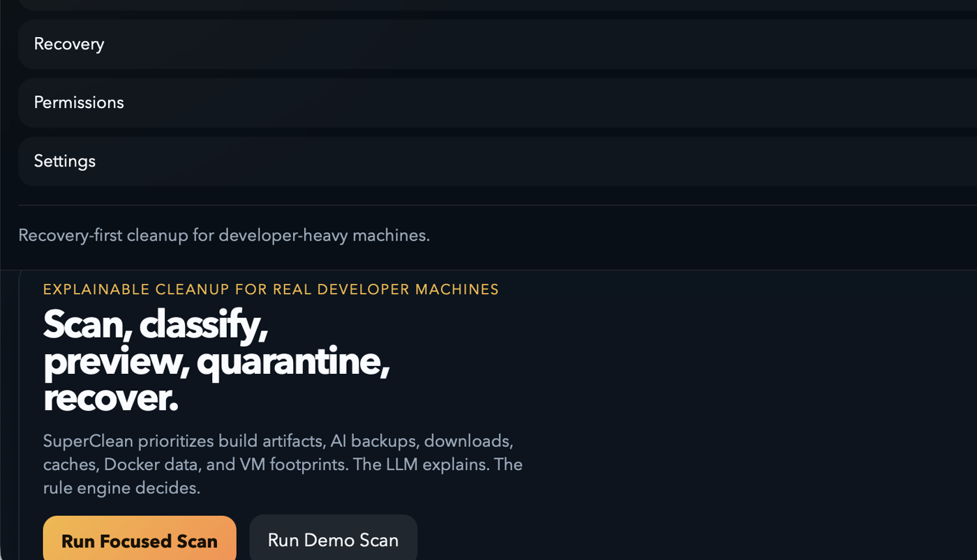Click the word 'SuperClean' in the description
This screenshot has width=977, height=560.
coord(89,441)
